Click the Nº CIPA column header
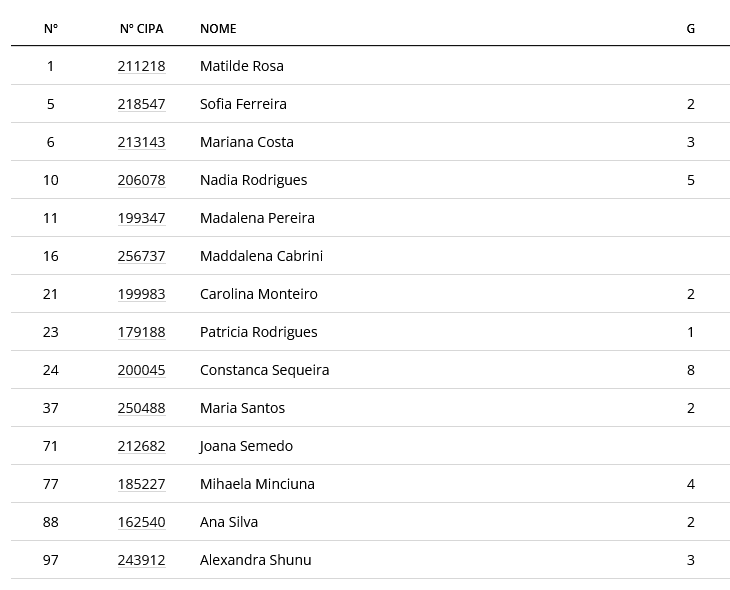Screen dimensions: 730x590 coord(141,29)
